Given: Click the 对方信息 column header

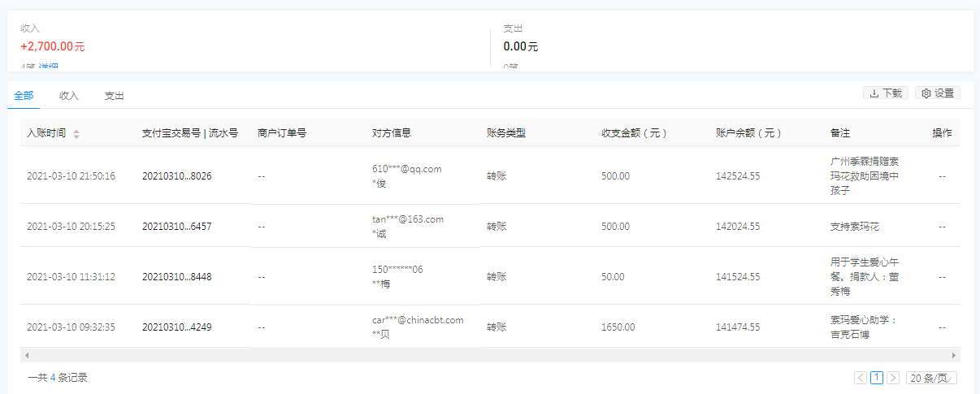Looking at the screenshot, I should [x=392, y=133].
